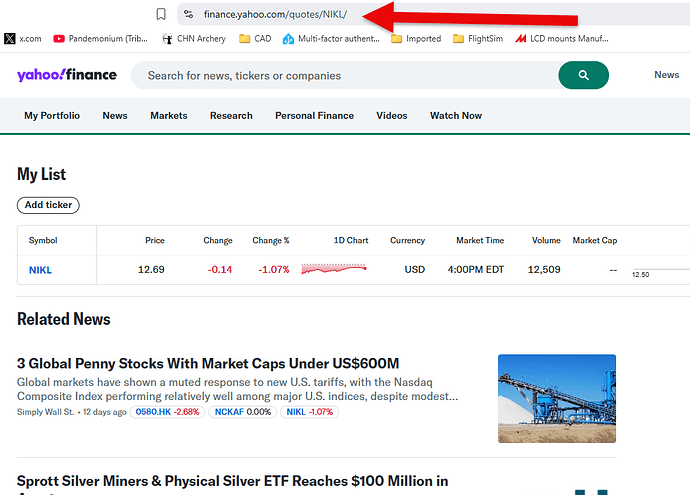Open the NIKL symbol link in table
This screenshot has width=690, height=495.
(40, 270)
